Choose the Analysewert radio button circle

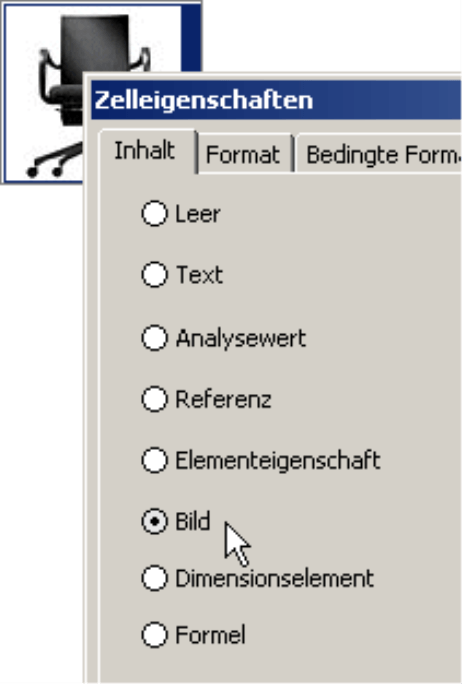154,338
